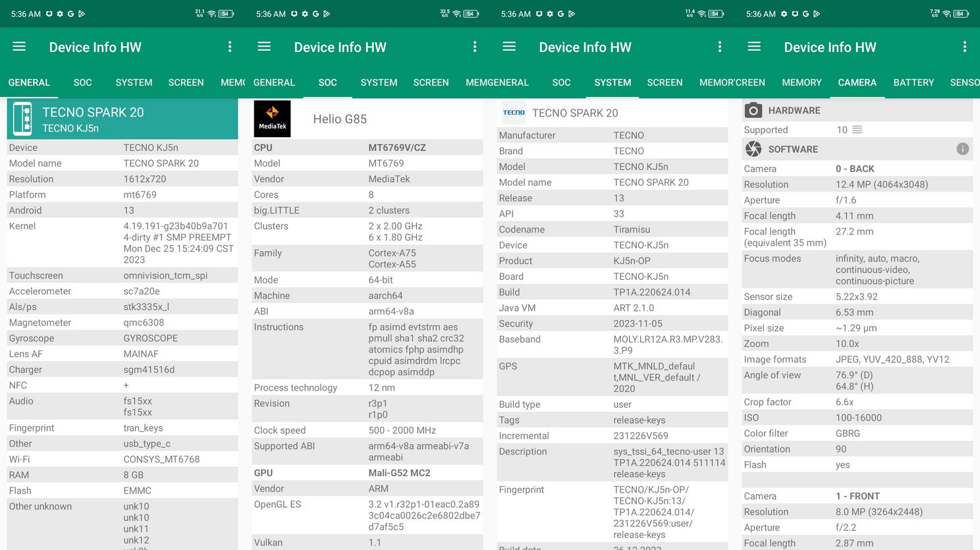Select the RAM 8 GB row
Image resolution: width=980 pixels, height=550 pixels.
pos(122,475)
